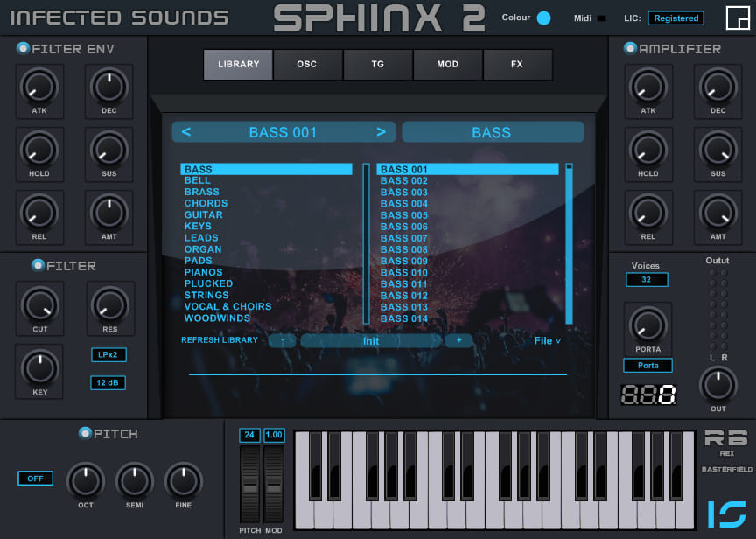Toggle the Amplifier power LED
This screenshot has width=756, height=539.
tap(630, 48)
